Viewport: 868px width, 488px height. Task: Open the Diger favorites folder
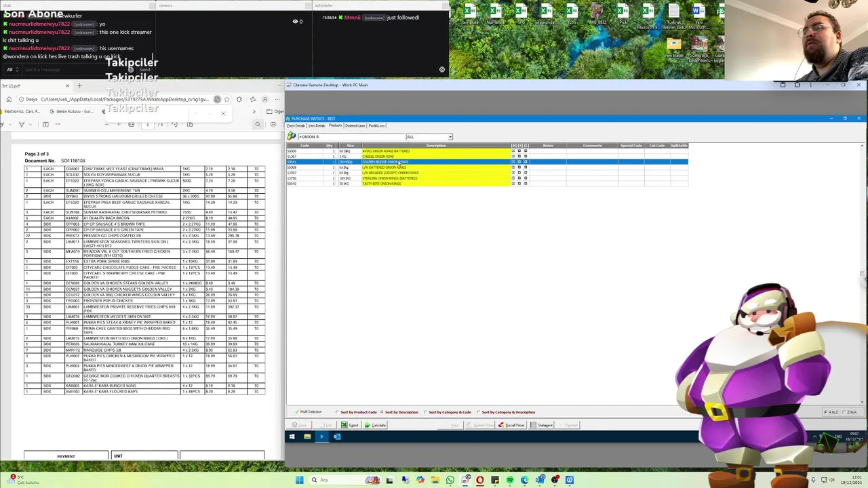point(276,111)
